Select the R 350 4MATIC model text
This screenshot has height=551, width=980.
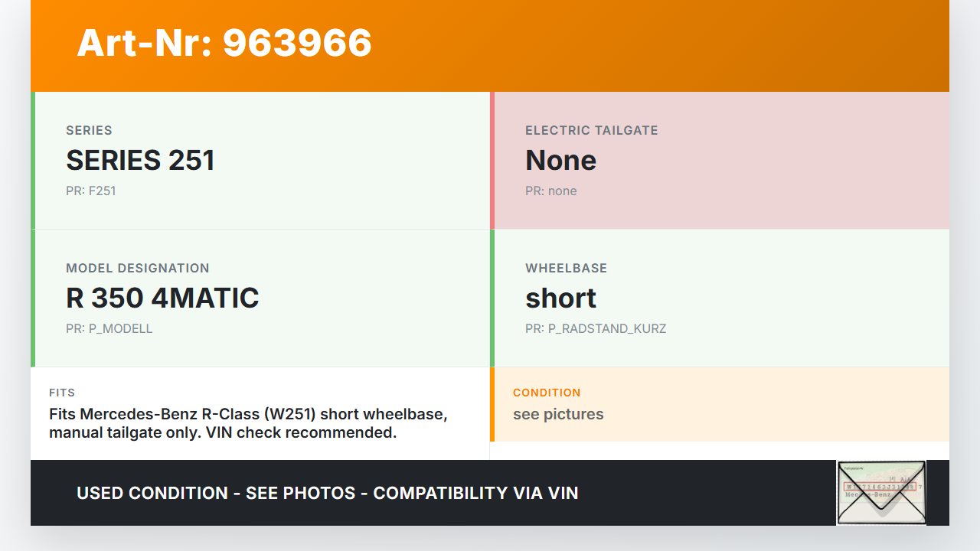pyautogui.click(x=162, y=298)
